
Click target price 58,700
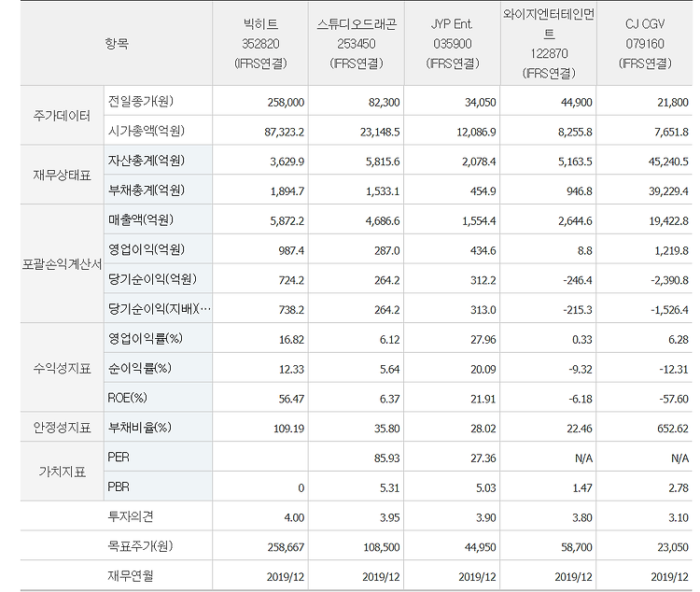coord(577,547)
